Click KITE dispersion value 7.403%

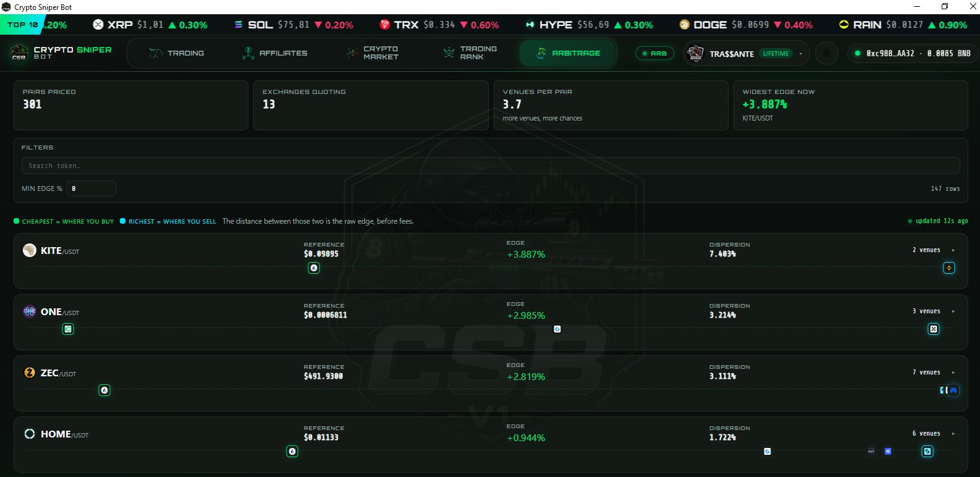point(722,254)
